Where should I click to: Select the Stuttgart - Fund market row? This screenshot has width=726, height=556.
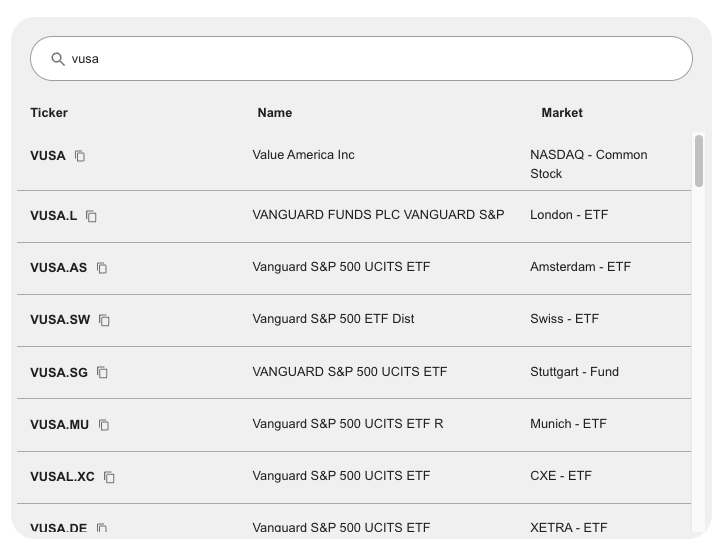(x=574, y=372)
